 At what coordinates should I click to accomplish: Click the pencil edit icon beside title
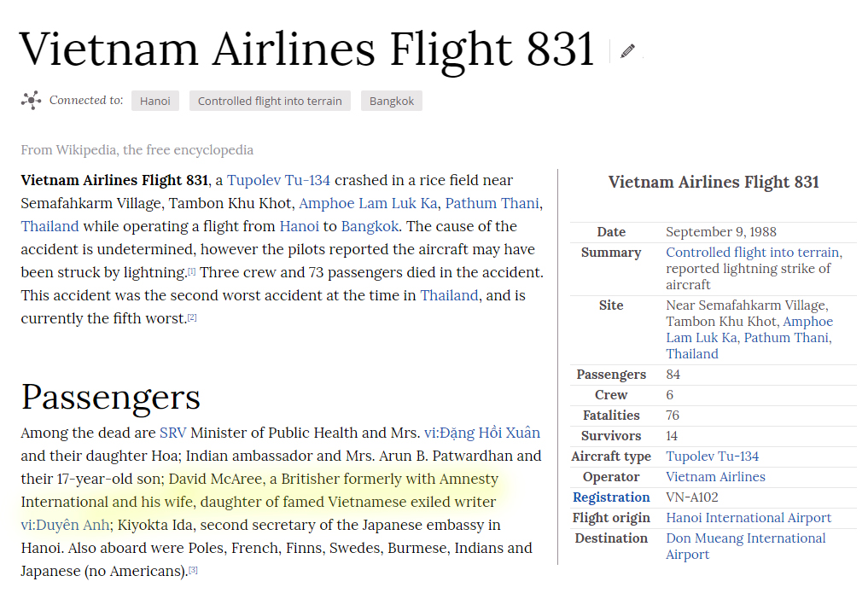coord(627,51)
